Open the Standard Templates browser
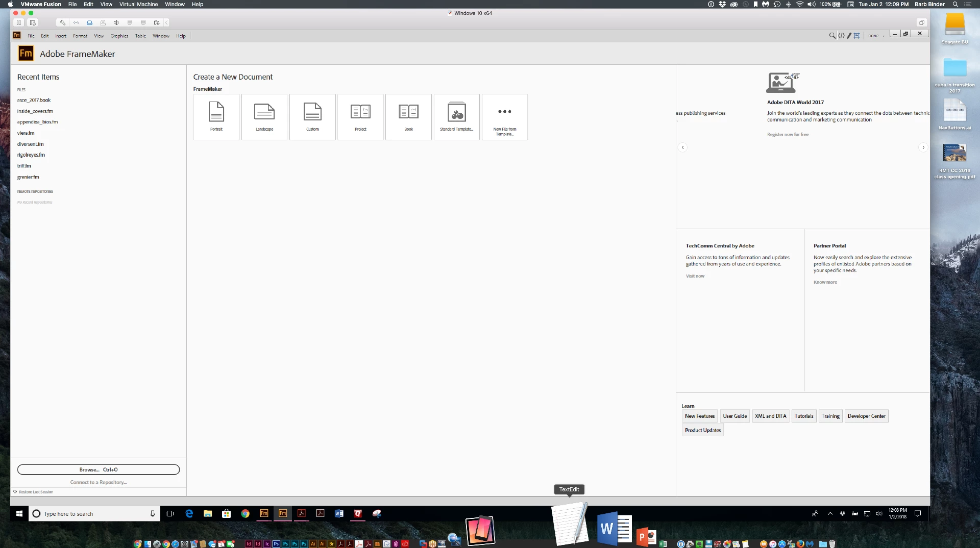The width and height of the screenshot is (980, 548). click(x=457, y=117)
